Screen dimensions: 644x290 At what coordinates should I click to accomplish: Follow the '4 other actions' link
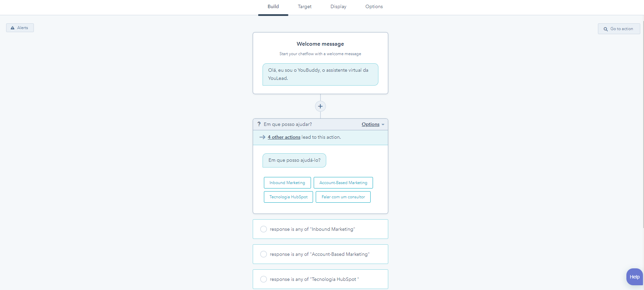[284, 137]
